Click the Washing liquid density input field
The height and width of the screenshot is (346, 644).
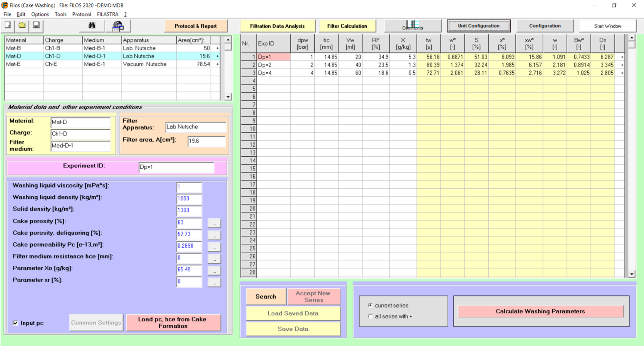[189, 198]
